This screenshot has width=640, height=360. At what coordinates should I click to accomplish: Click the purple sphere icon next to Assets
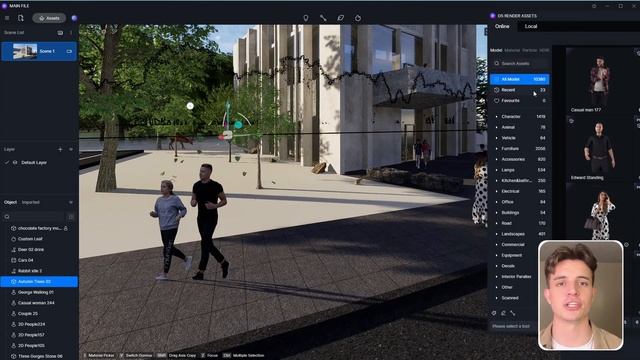pyautogui.click(x=74, y=18)
